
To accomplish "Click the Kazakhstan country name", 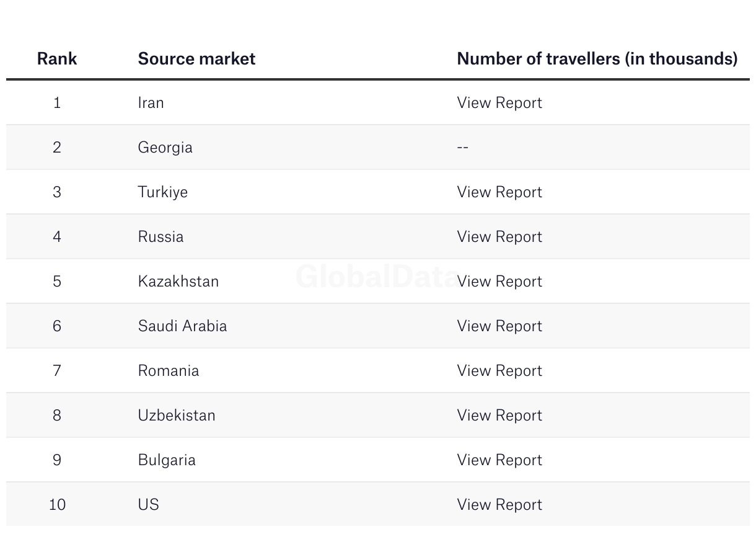I will [178, 282].
